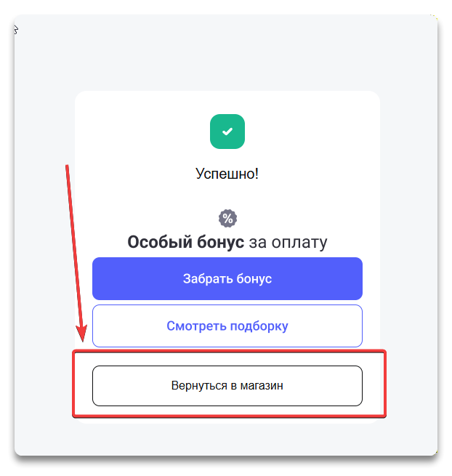This screenshot has height=476, width=452.
Task: Click the red highlight frame's bottom-right corner
Action: click(x=385, y=416)
